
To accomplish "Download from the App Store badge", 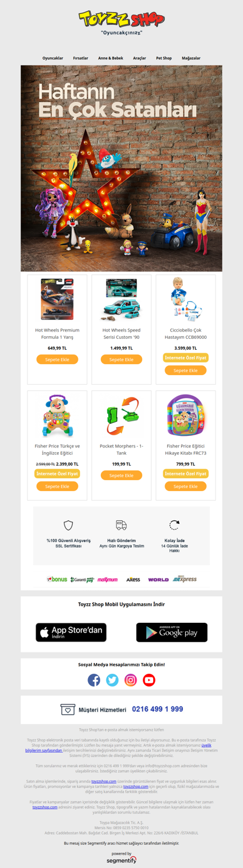I will (71, 632).
